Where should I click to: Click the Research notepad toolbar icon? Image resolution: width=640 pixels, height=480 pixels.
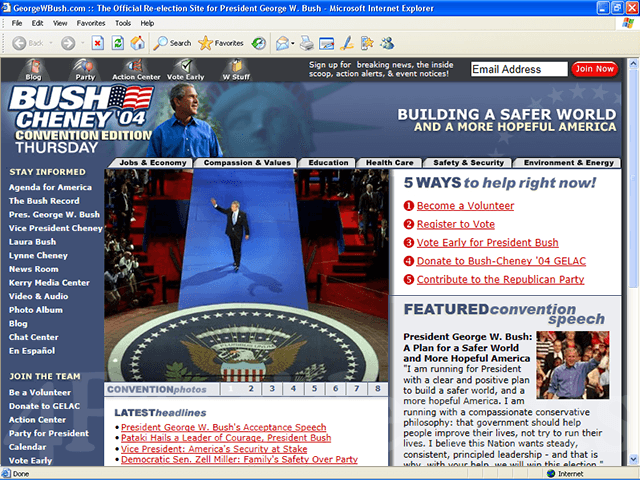(x=367, y=43)
